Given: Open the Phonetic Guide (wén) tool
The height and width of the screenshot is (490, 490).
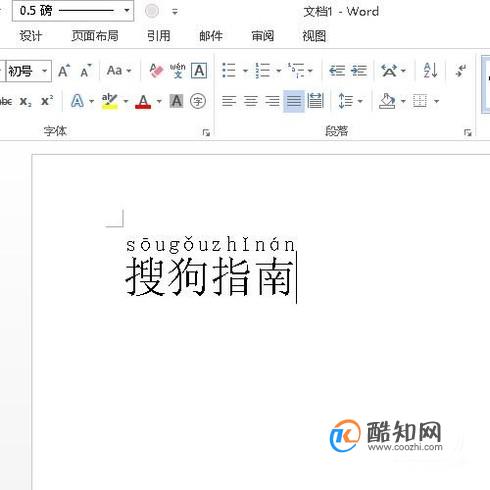Looking at the screenshot, I should [178, 71].
